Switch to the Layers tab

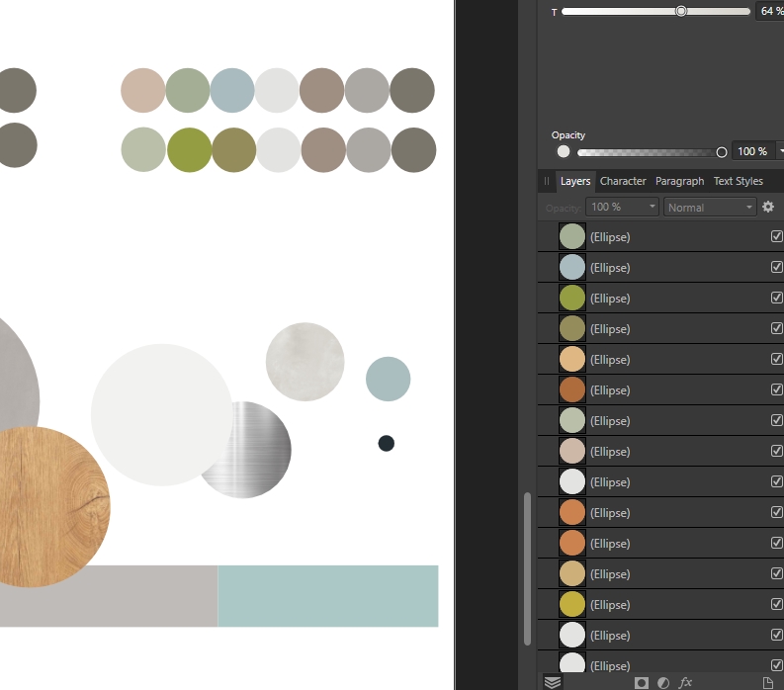click(x=575, y=181)
